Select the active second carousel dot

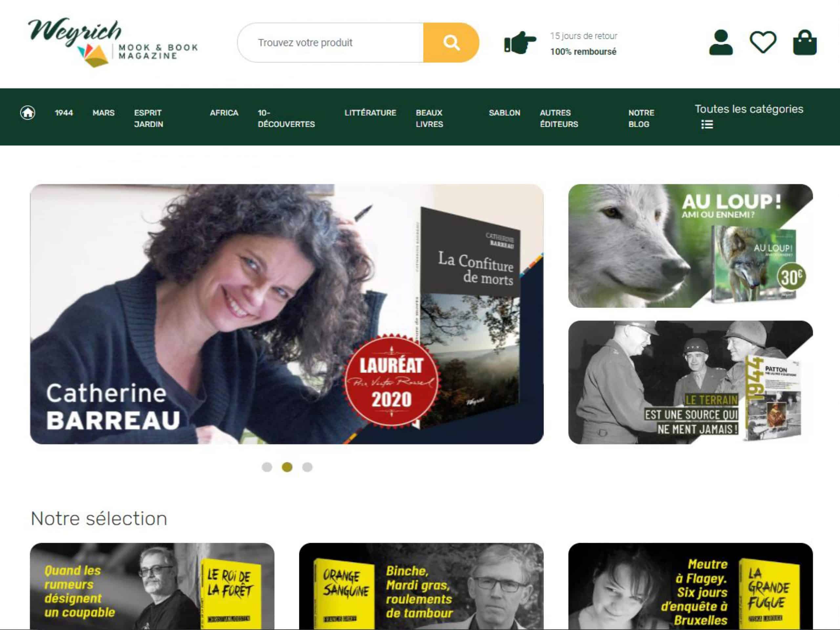[287, 467]
